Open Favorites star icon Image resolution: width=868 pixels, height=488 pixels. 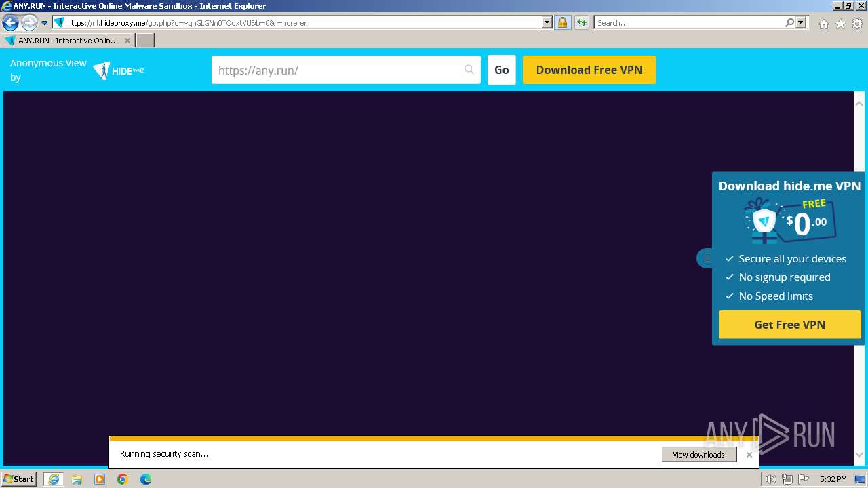840,24
